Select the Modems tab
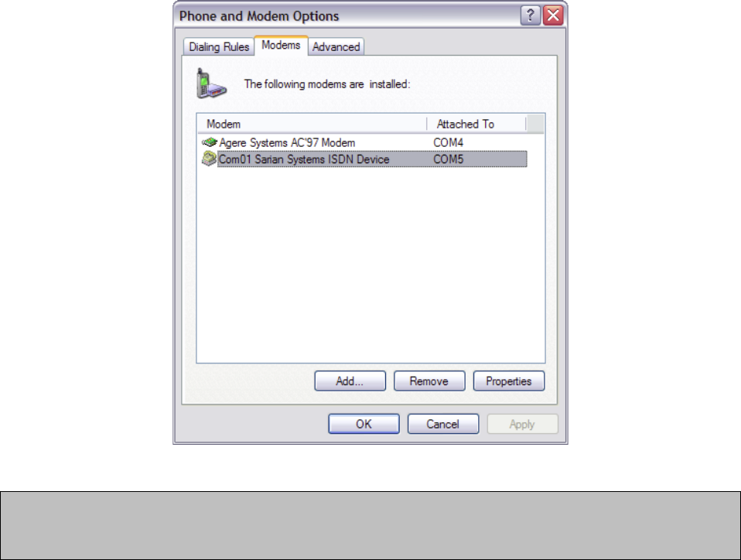The width and height of the screenshot is (741, 560). pyautogui.click(x=282, y=46)
